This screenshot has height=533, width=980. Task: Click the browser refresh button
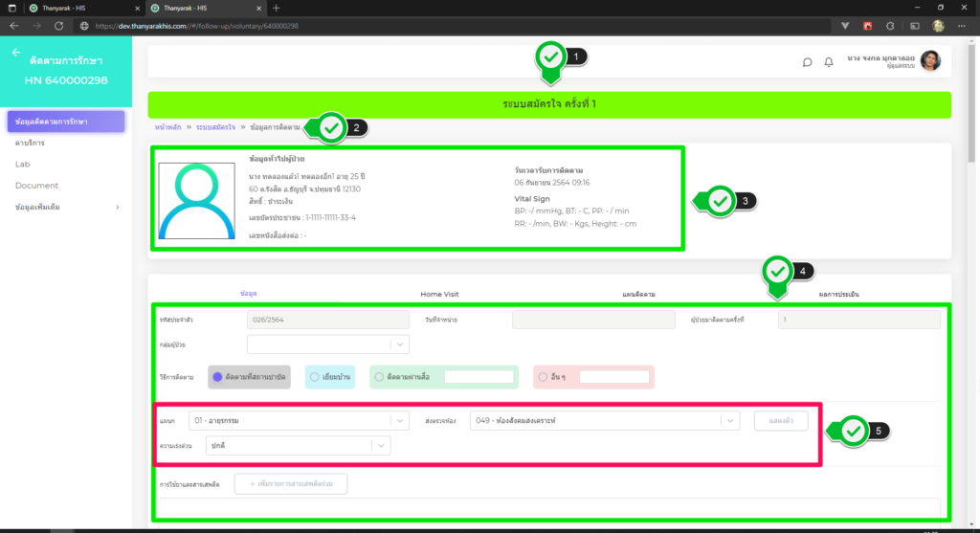click(59, 25)
